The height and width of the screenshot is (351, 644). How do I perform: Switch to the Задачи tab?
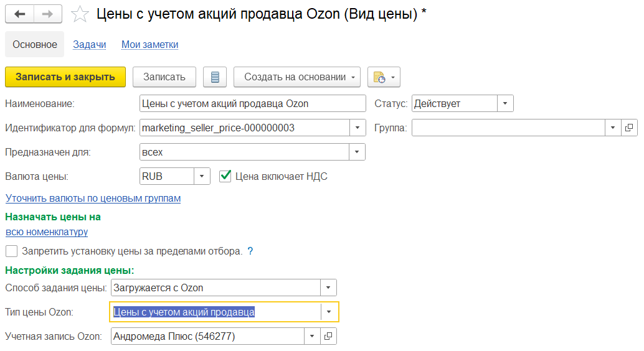coord(89,44)
